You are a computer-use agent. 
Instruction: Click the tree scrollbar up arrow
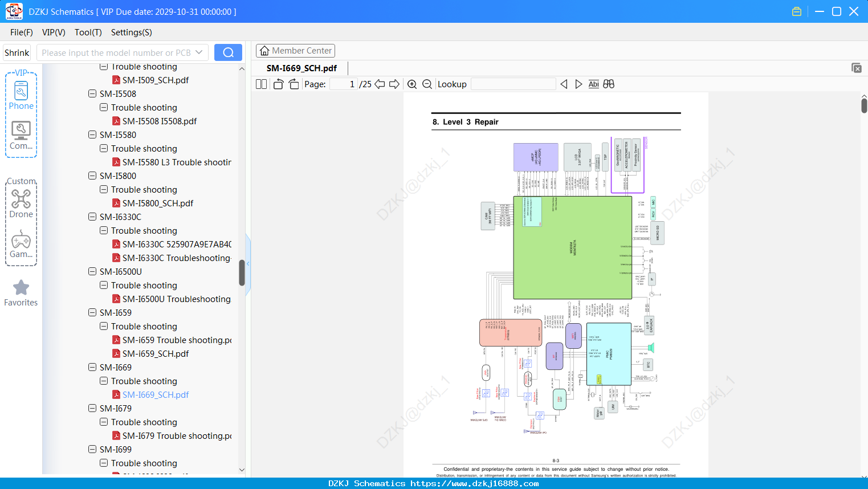tap(242, 68)
